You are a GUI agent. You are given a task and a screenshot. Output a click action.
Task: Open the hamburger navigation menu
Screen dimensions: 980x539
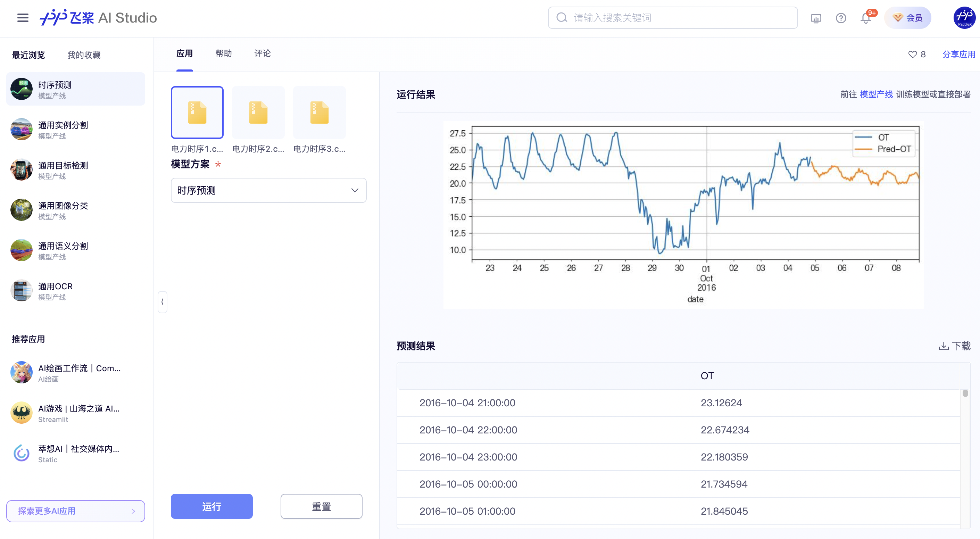23,17
